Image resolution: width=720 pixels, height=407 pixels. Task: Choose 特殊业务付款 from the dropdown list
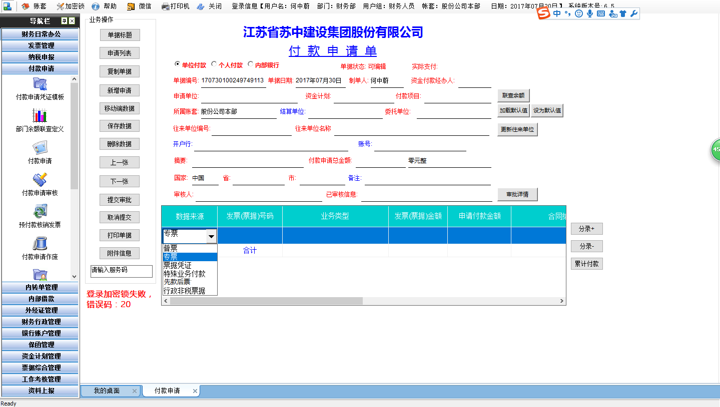point(190,274)
